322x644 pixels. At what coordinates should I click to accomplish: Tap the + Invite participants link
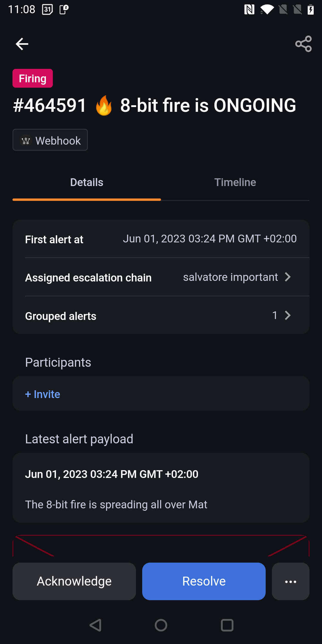tap(43, 394)
